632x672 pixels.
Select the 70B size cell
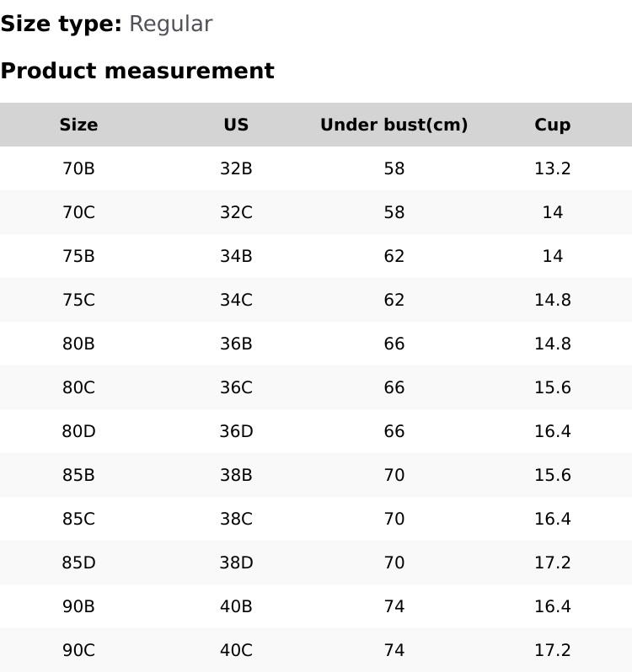[x=78, y=168]
